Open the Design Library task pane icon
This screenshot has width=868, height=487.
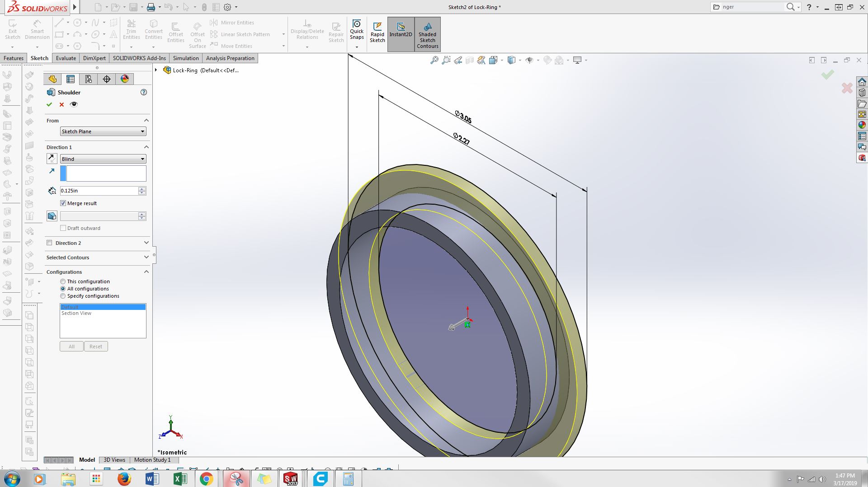point(862,93)
